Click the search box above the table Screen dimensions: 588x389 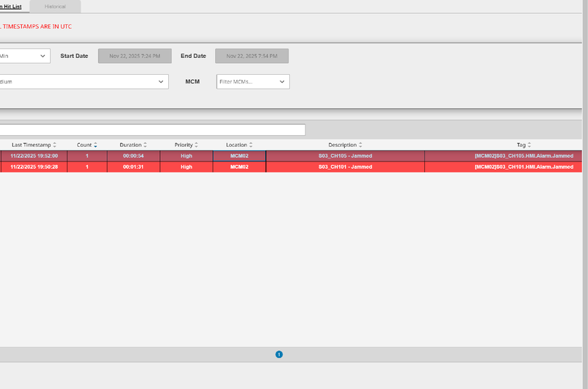[x=152, y=130]
